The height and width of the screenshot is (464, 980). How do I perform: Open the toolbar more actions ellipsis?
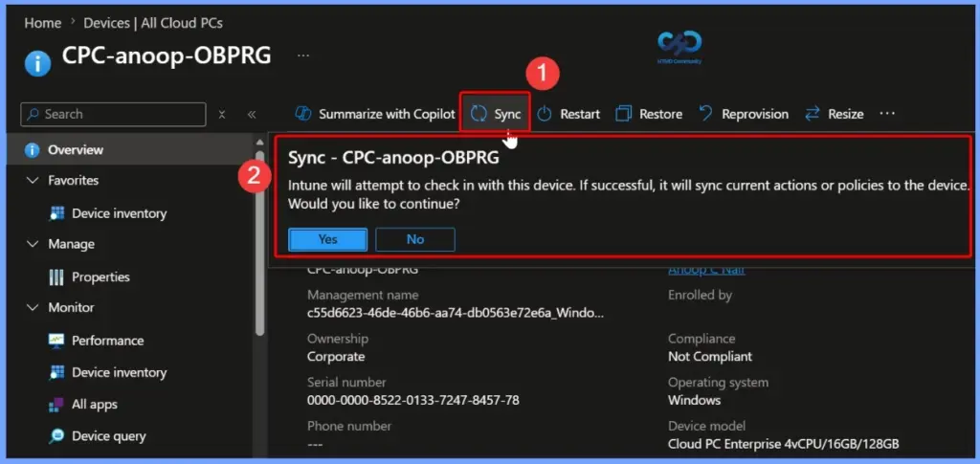[887, 114]
